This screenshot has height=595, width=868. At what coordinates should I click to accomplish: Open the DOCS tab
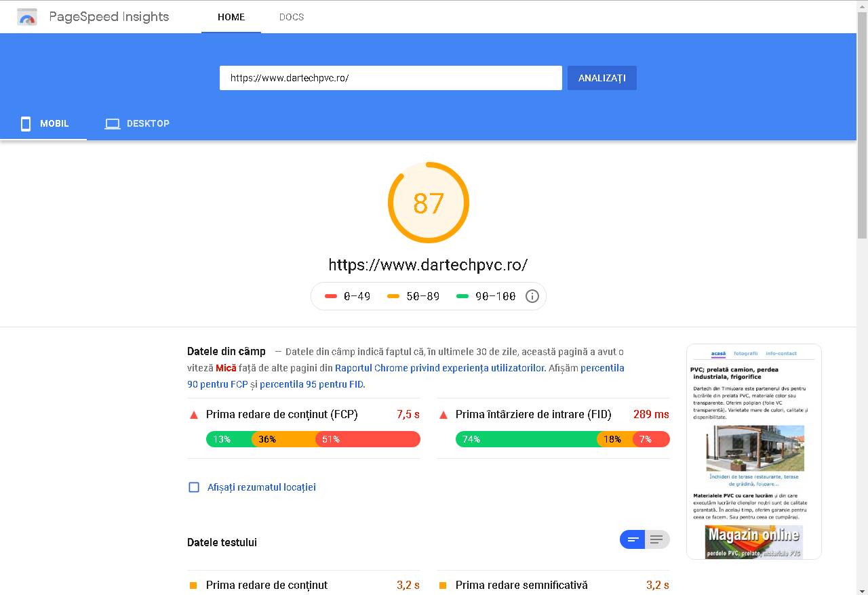pos(292,17)
